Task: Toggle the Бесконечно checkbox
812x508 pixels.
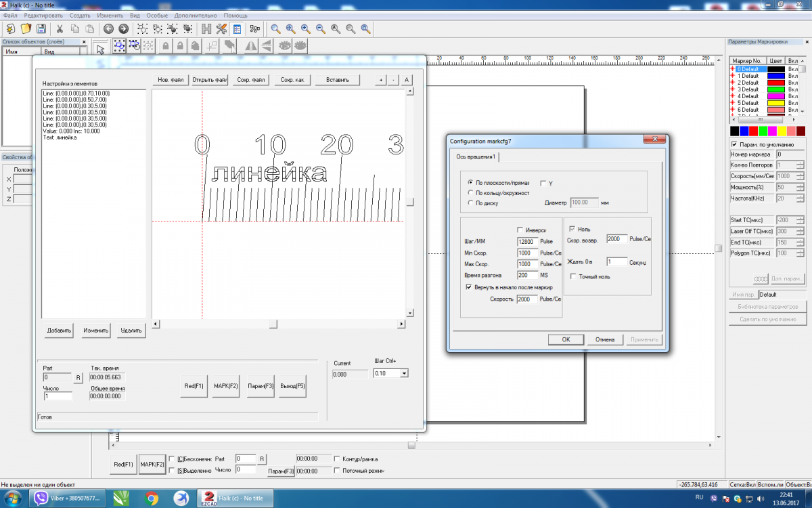Action: coord(172,459)
